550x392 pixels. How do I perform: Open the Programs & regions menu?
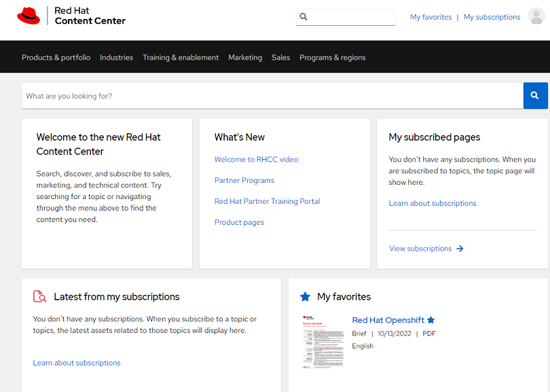pyautogui.click(x=333, y=58)
